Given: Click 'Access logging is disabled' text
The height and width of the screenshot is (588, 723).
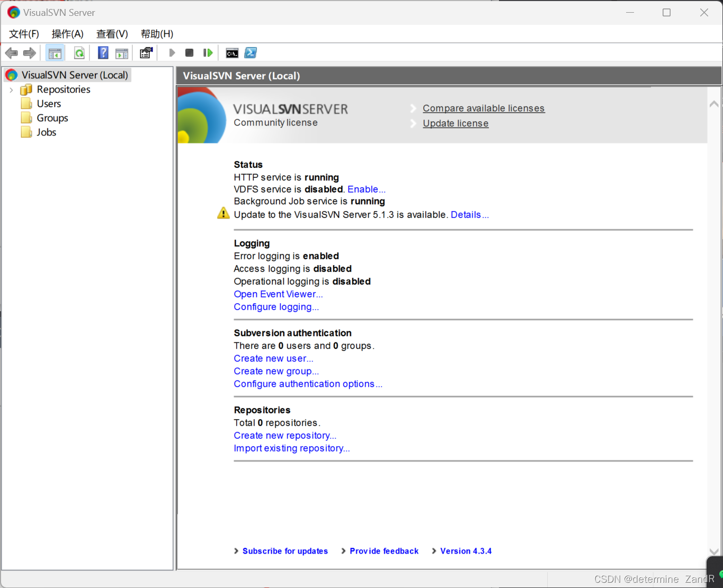Looking at the screenshot, I should (x=293, y=269).
